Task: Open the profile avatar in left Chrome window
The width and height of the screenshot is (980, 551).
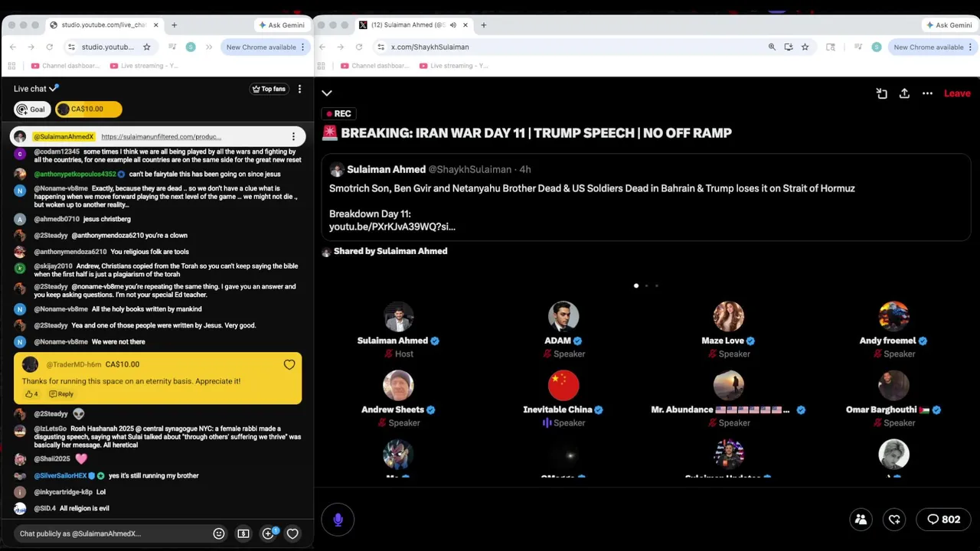Action: coord(191,47)
